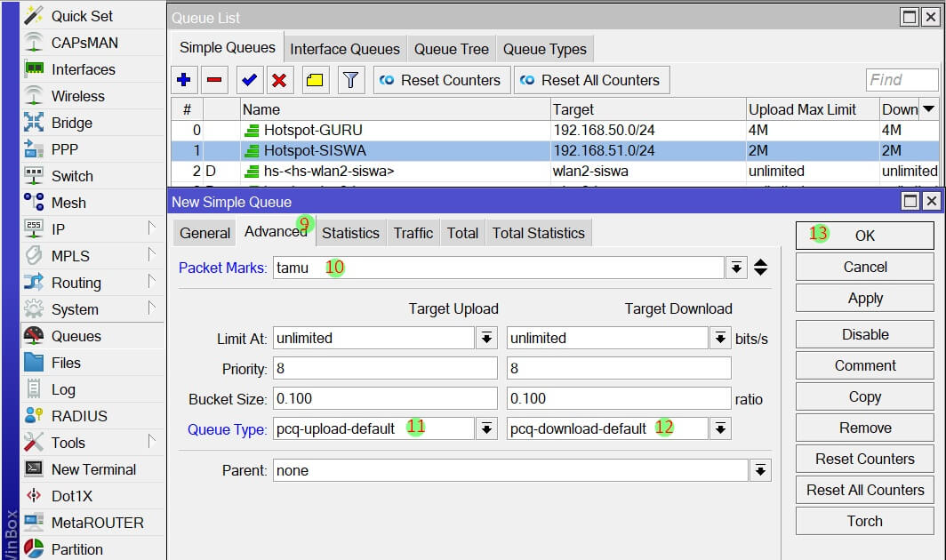Open the General tab
Image resolution: width=946 pixels, height=560 pixels.
tap(204, 233)
